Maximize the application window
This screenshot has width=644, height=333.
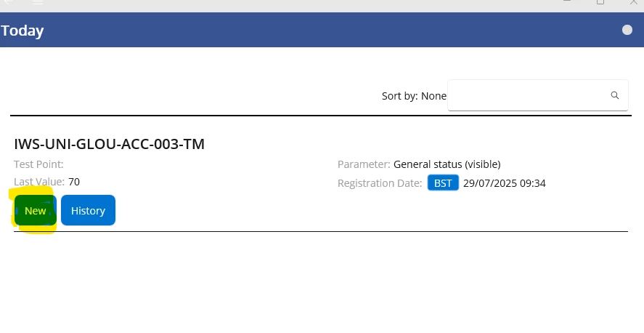tap(600, 2)
